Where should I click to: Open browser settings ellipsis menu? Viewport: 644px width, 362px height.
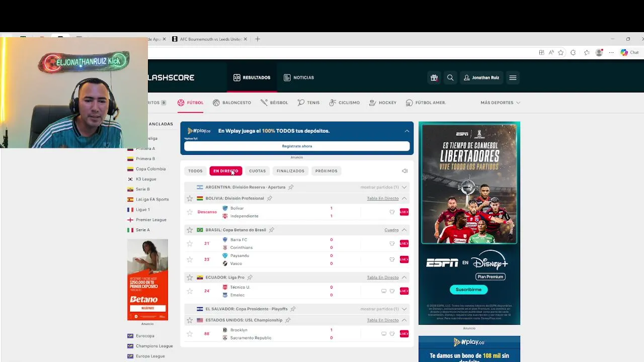tap(611, 52)
